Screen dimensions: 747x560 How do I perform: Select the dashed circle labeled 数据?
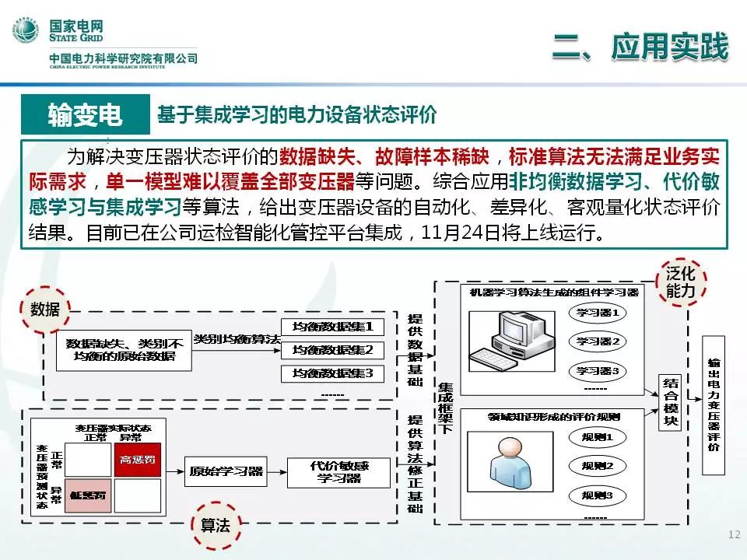(x=44, y=309)
